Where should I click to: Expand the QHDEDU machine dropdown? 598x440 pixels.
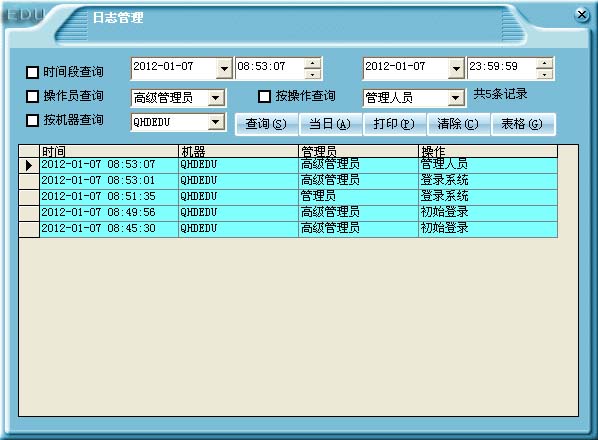[216, 122]
